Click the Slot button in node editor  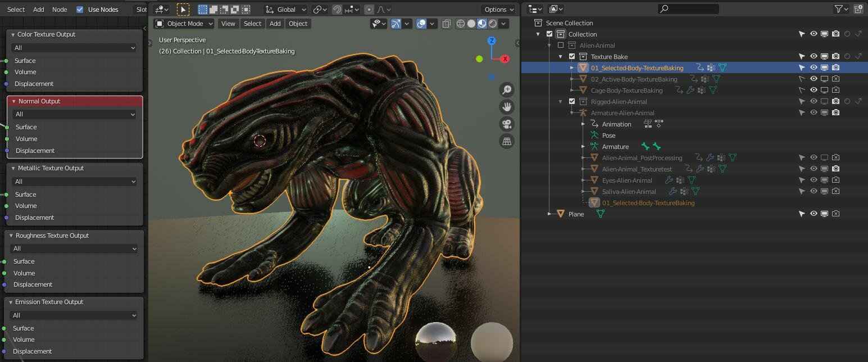point(140,10)
